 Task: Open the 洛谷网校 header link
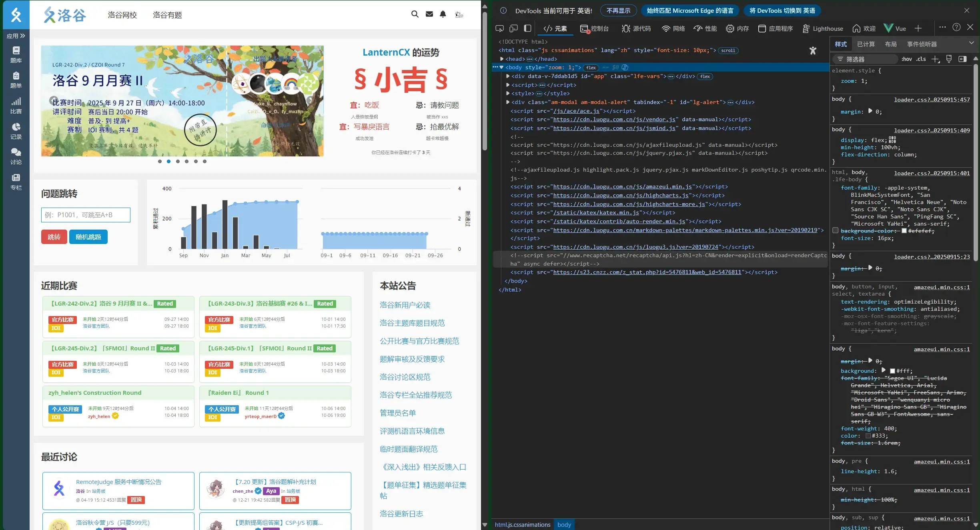click(x=122, y=15)
